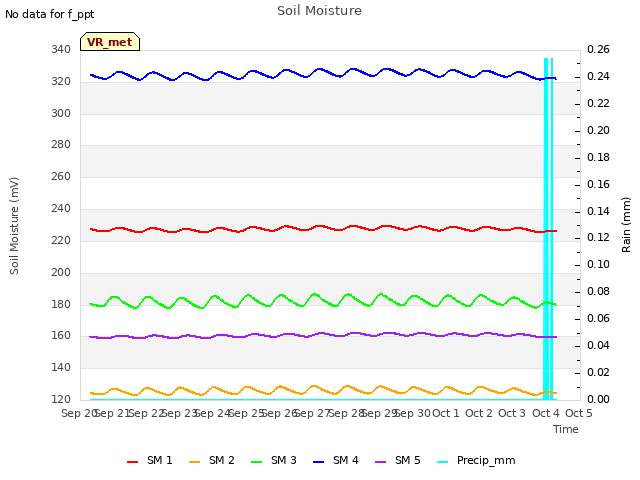Viewport: 640px width, 480px height.
Task: Click the Oct 3 x-axis tick label
Action: tap(512, 413)
